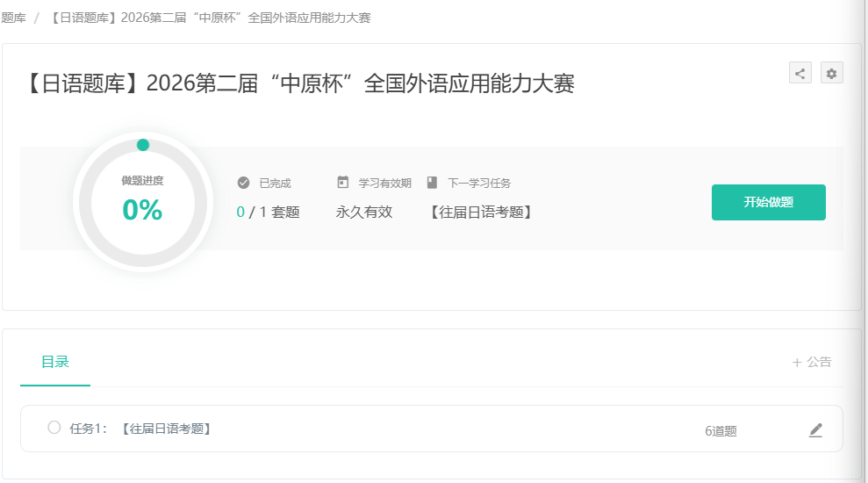Click the 0 / 1 套题 completion count
The height and width of the screenshot is (483, 868).
[x=268, y=212]
